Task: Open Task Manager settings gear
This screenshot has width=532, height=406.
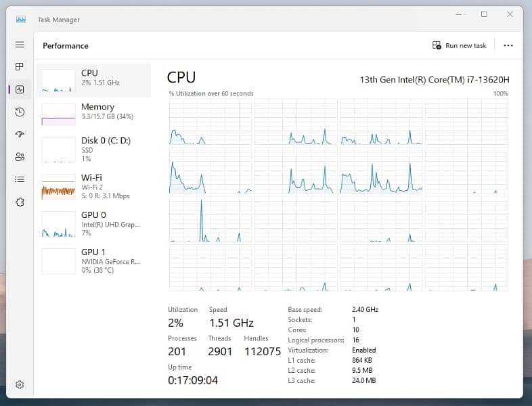Action: (20, 384)
